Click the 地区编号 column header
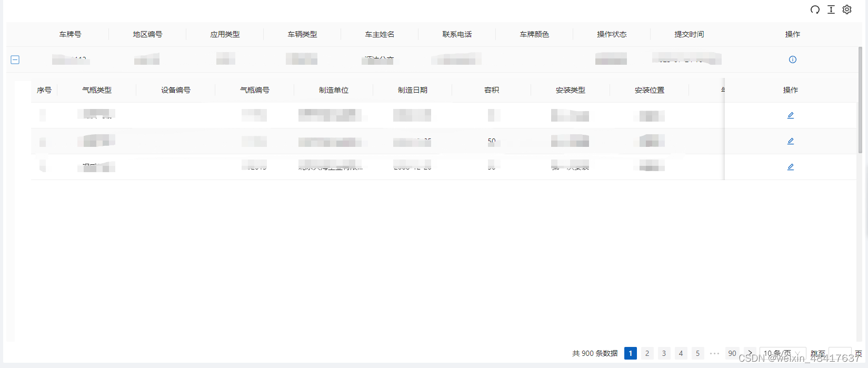Screen dimensions: 868x368 click(x=148, y=34)
